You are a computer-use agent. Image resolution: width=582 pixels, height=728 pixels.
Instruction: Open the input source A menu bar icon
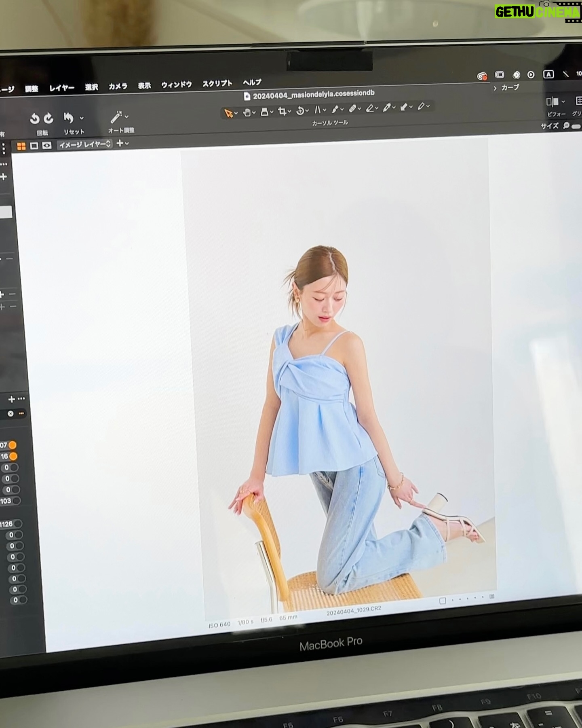[548, 74]
